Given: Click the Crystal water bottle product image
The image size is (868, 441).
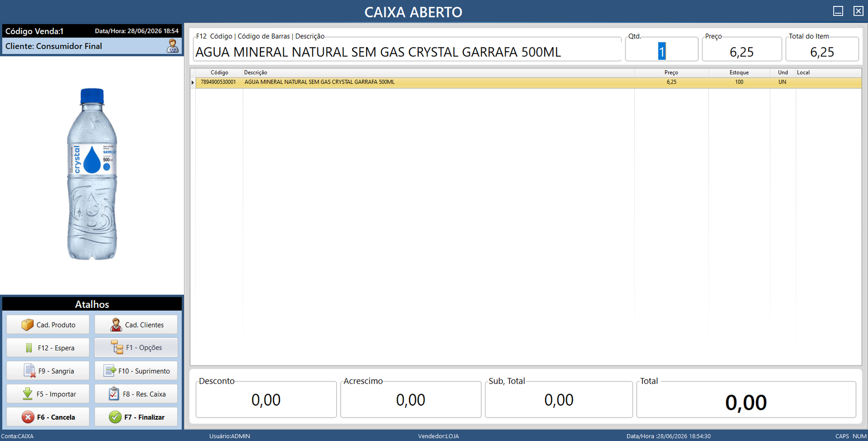Looking at the screenshot, I should click(92, 174).
